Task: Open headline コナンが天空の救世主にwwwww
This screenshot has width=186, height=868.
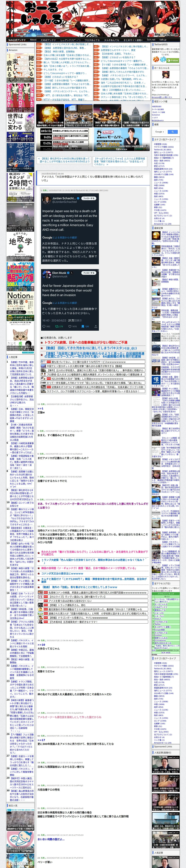Action: pos(62,573)
